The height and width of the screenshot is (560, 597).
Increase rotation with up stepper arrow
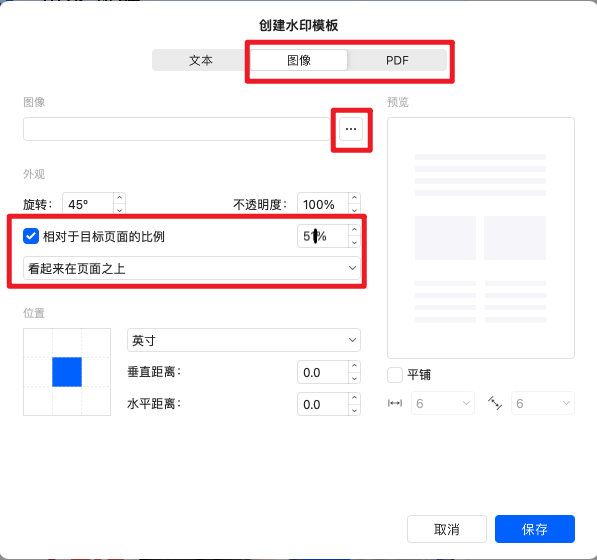point(120,198)
